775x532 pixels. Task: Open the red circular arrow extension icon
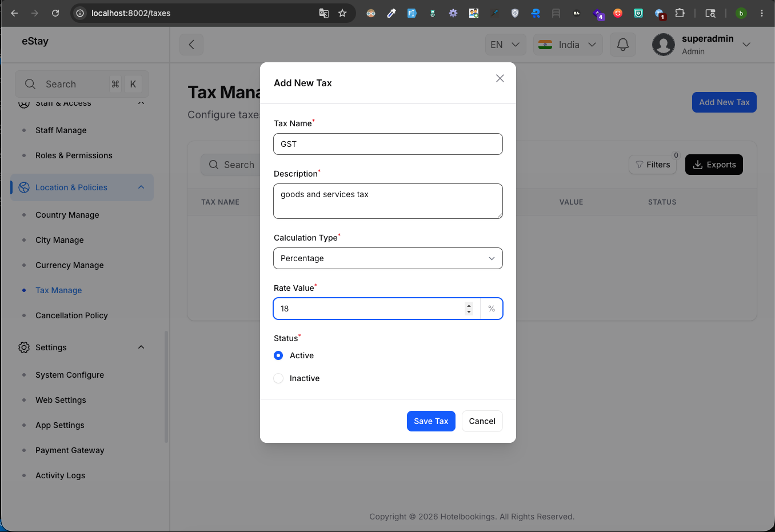point(618,13)
